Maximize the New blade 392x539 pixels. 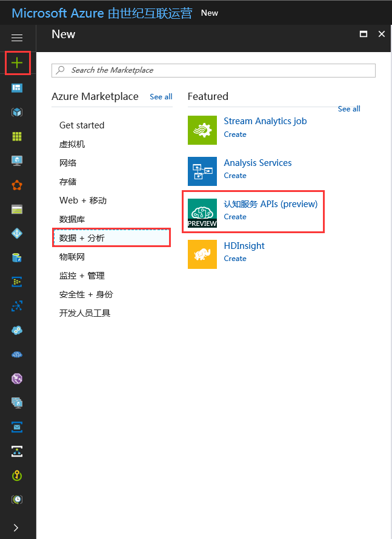tap(364, 35)
